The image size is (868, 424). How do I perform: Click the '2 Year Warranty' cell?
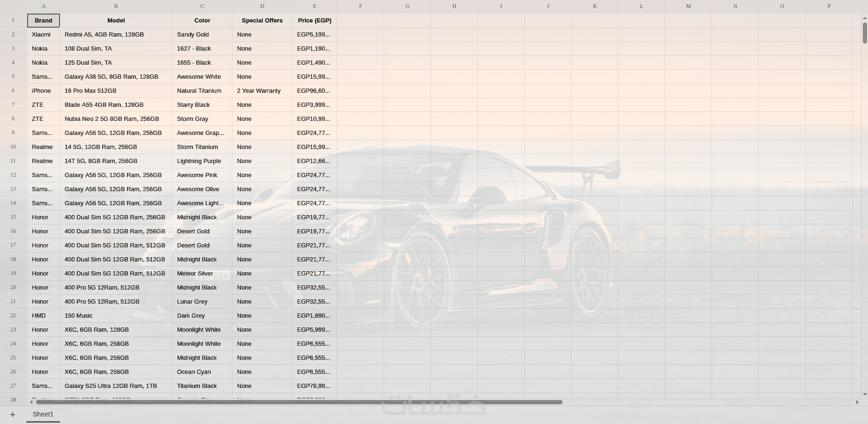click(x=262, y=91)
